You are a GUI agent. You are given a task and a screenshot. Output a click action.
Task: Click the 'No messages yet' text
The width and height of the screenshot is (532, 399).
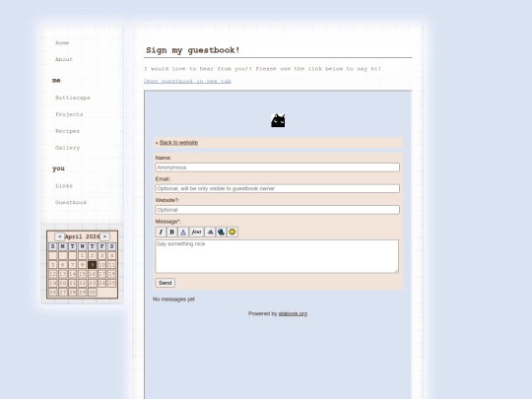pyautogui.click(x=173, y=299)
